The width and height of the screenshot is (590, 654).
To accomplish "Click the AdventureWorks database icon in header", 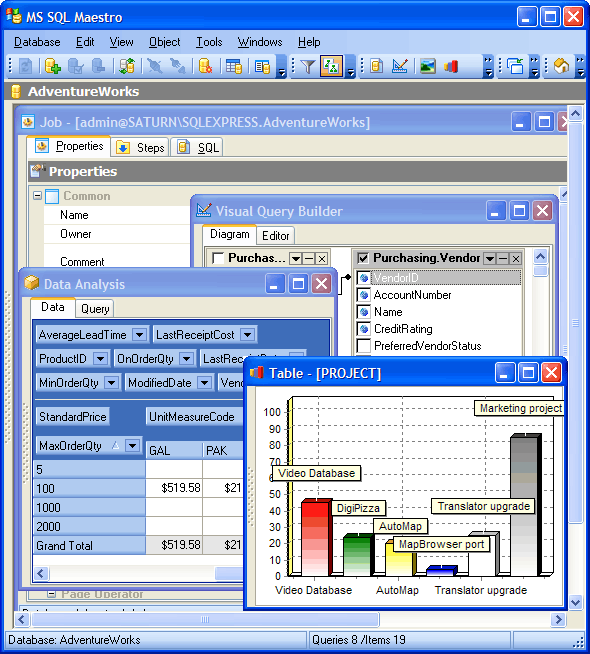I will pos(16,91).
